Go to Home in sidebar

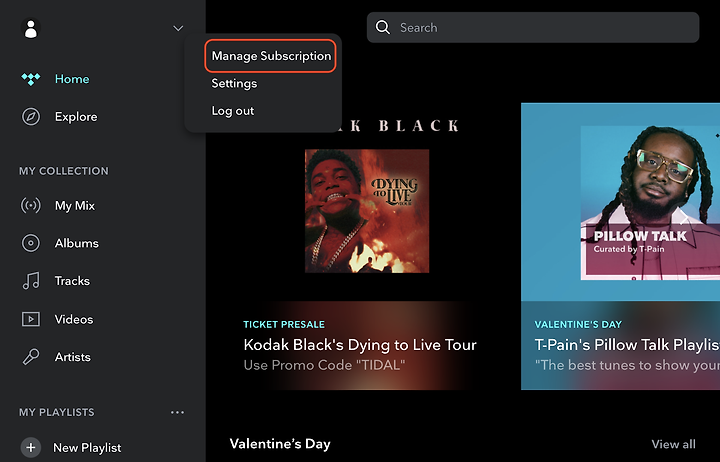pos(72,79)
